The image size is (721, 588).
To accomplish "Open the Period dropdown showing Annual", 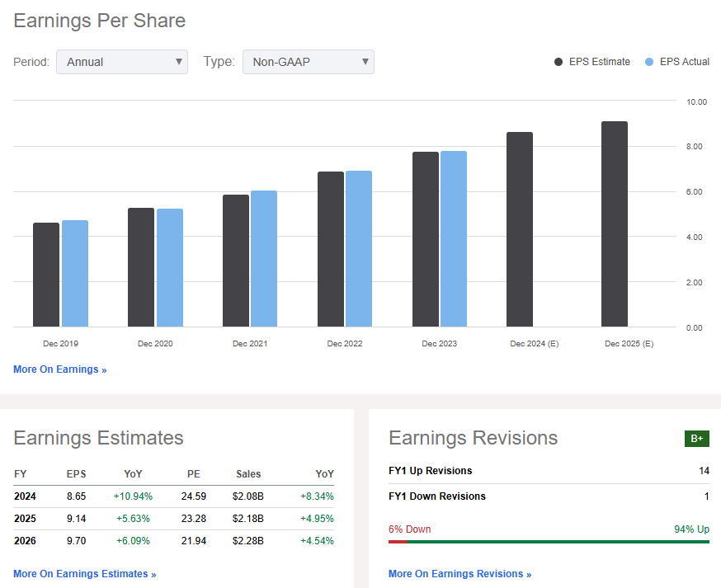I will 121,62.
